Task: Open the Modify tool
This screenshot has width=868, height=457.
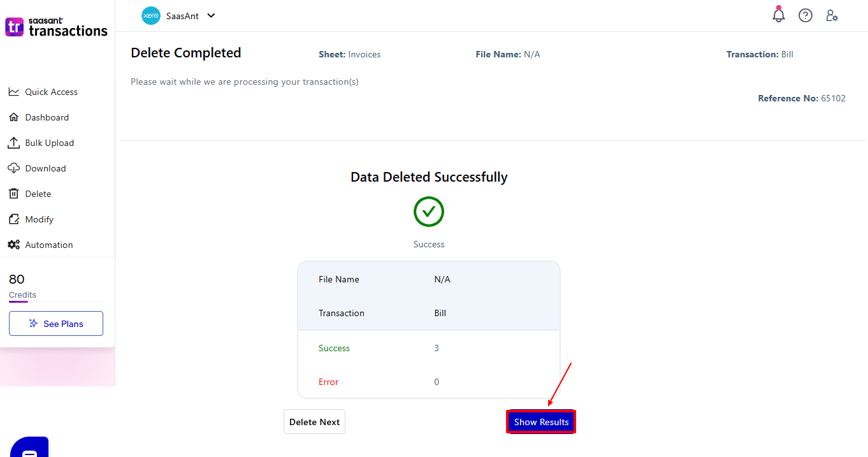Action: point(13,219)
